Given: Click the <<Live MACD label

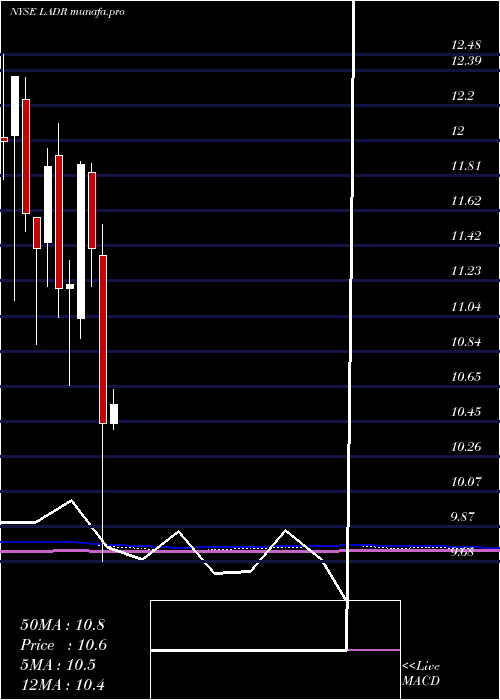Looking at the screenshot, I should click(x=421, y=673).
